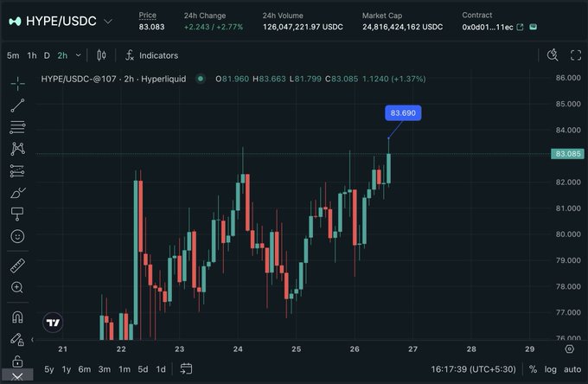Screen dimensions: 588x384
Task: Open the candlestick chart style menu
Action: pos(101,55)
